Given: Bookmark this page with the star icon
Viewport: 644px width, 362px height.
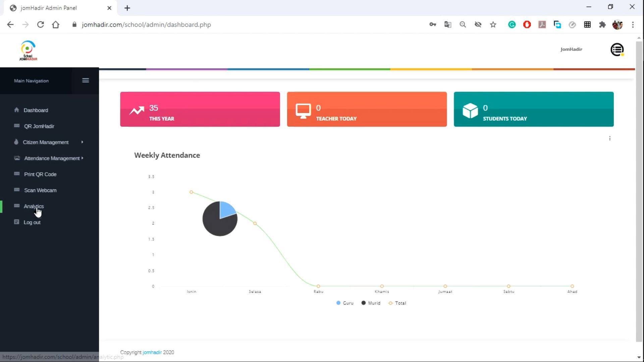Looking at the screenshot, I should pyautogui.click(x=493, y=25).
